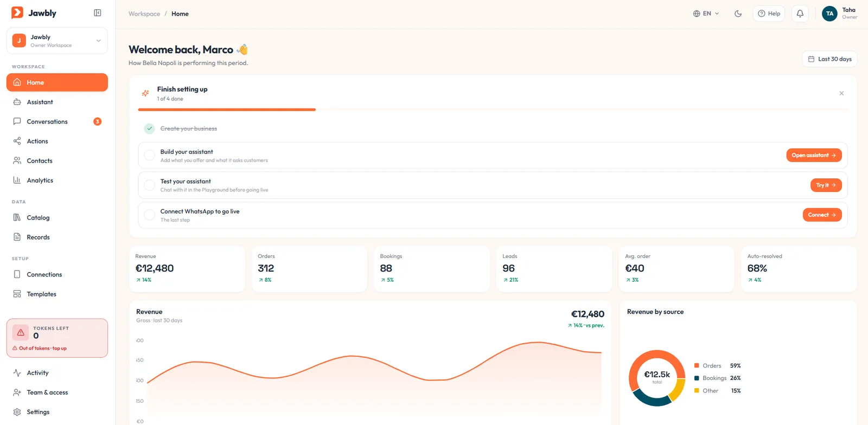This screenshot has height=425, width=868.
Task: Open the Revenue €12,480 stat card
Action: click(x=187, y=269)
